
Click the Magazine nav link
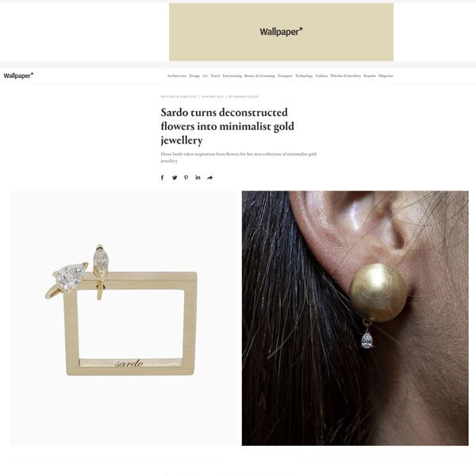[386, 76]
